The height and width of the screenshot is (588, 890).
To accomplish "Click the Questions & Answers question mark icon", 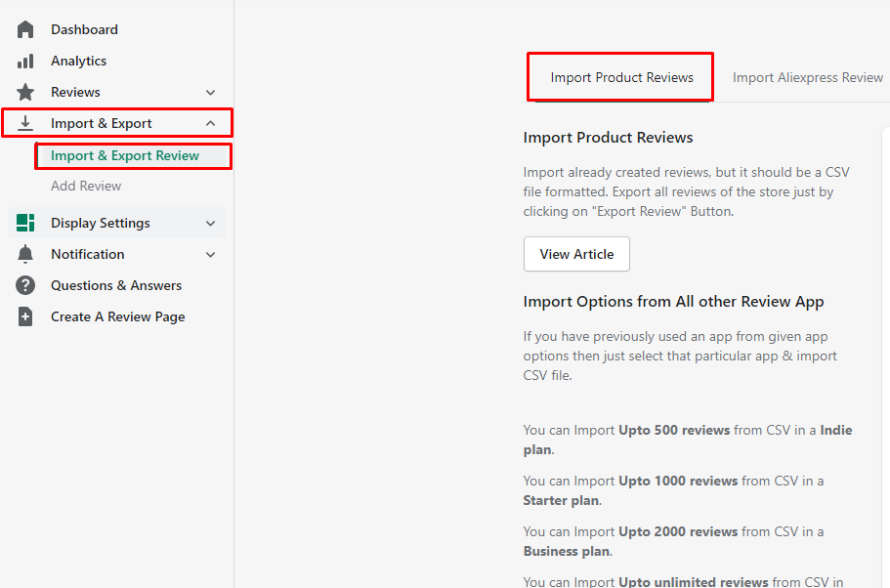I will pyautogui.click(x=24, y=284).
